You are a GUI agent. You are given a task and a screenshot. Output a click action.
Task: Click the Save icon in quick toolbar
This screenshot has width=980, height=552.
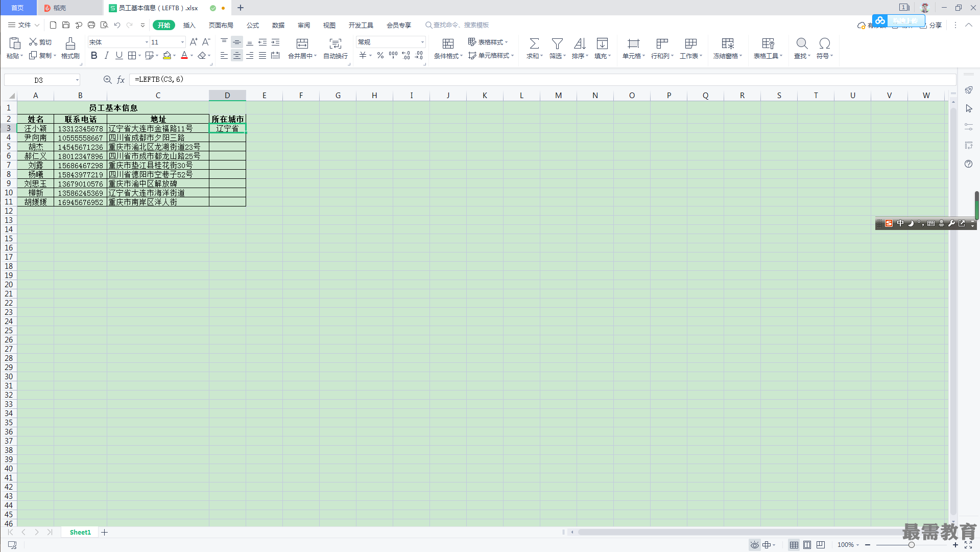click(66, 25)
